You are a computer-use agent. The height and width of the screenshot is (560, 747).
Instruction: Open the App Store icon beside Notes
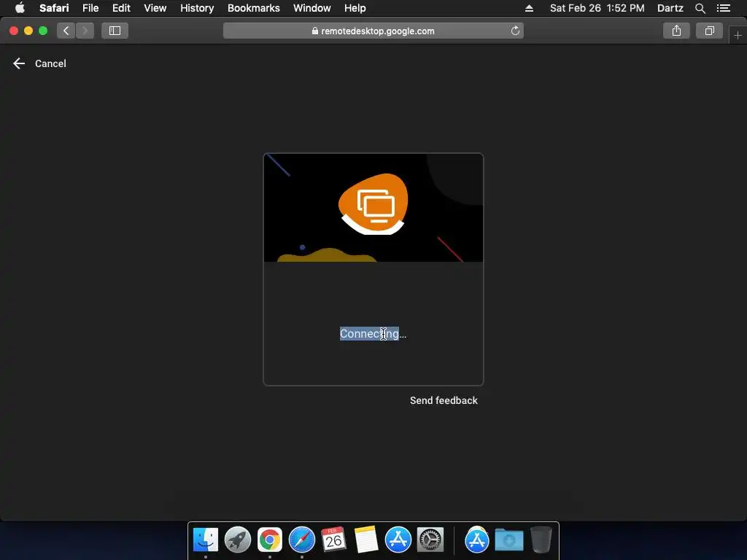pos(398,540)
